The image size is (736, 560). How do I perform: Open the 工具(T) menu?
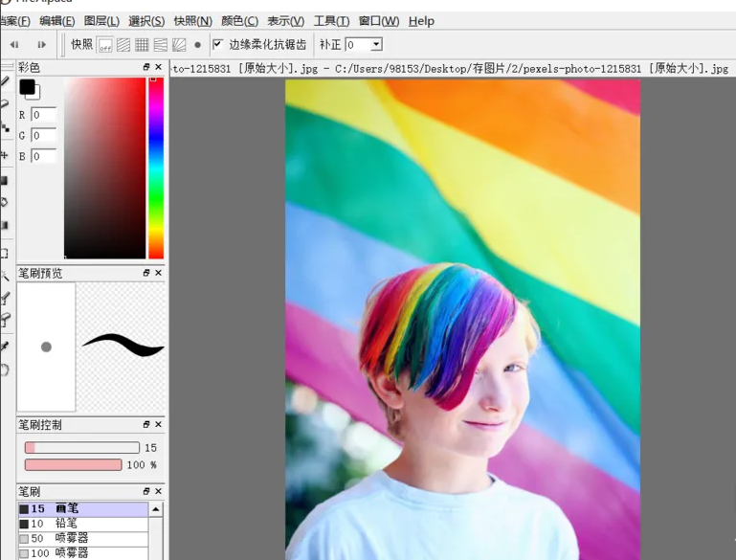[x=331, y=21]
